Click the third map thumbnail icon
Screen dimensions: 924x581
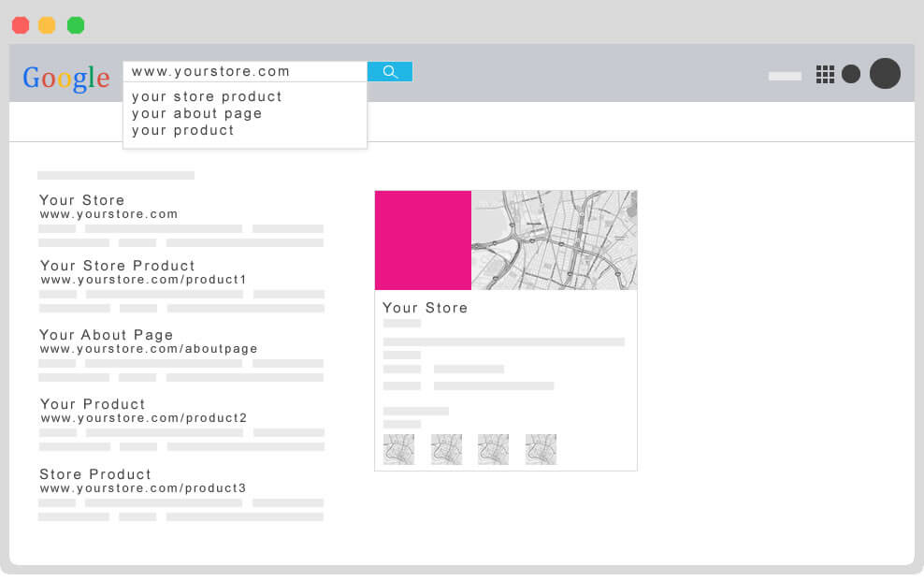tap(493, 449)
